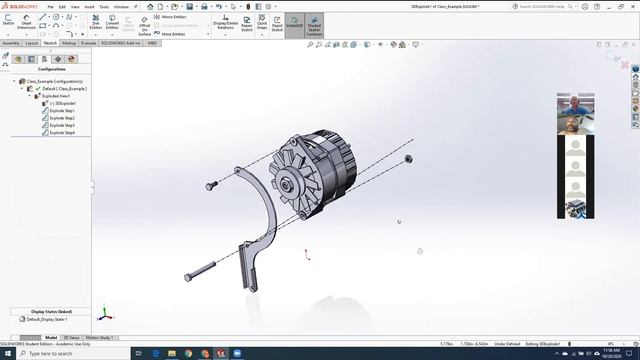Collapse the Default [Class_Example] node
The height and width of the screenshot is (360, 640).
click(x=22, y=89)
